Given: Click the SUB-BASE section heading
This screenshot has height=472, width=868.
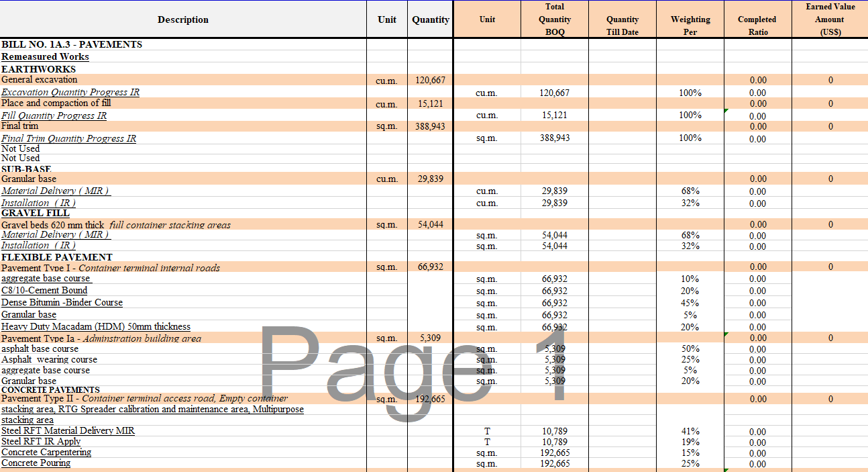Looking at the screenshot, I should [x=26, y=169].
